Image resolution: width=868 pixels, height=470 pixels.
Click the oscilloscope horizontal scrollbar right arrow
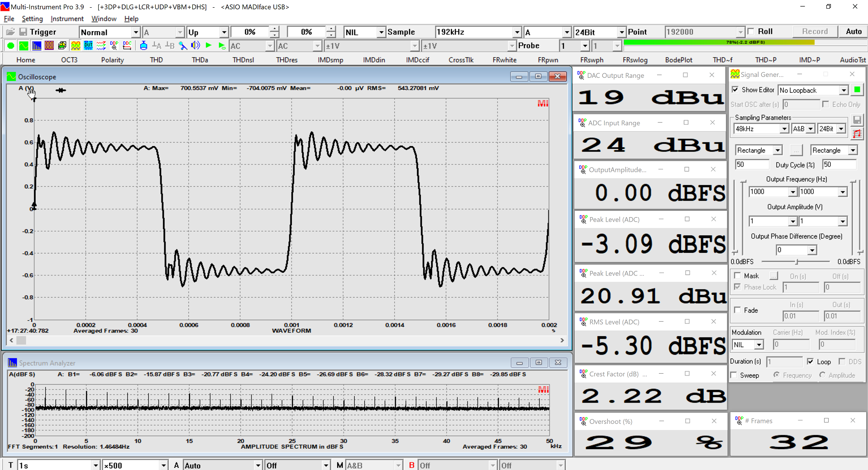pos(562,340)
